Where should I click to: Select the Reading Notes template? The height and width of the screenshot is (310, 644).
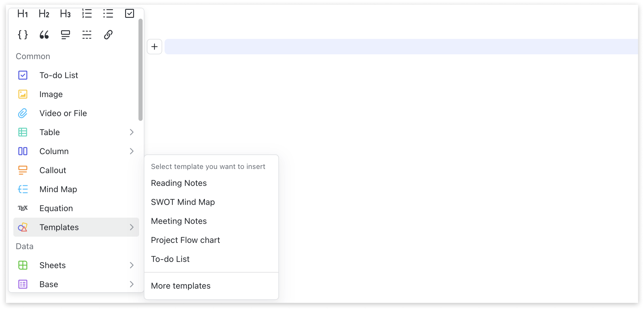(x=179, y=183)
